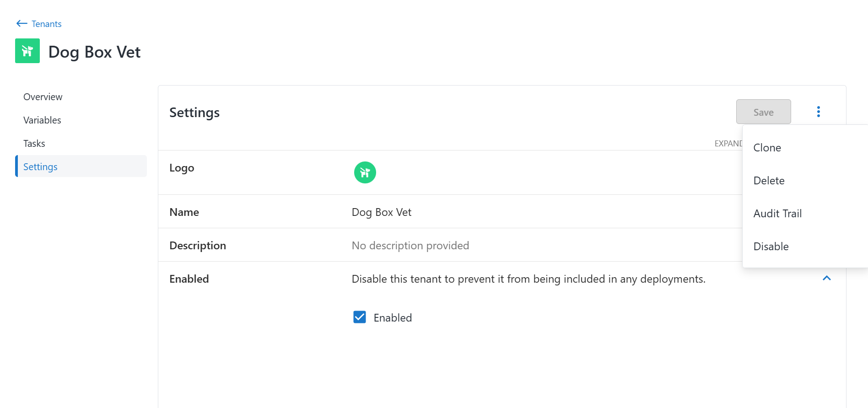Collapse the Enabled section using the chevron
The height and width of the screenshot is (408, 868).
[826, 278]
